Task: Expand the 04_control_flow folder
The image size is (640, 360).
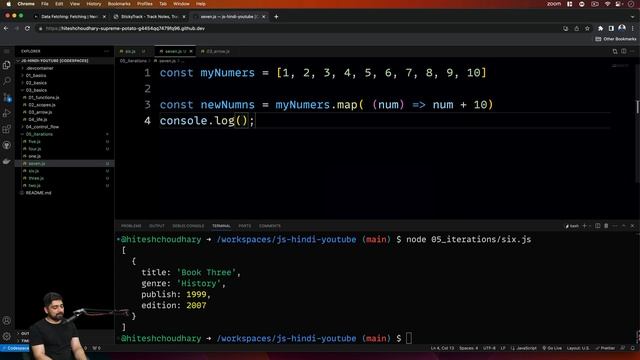Action: point(42,127)
